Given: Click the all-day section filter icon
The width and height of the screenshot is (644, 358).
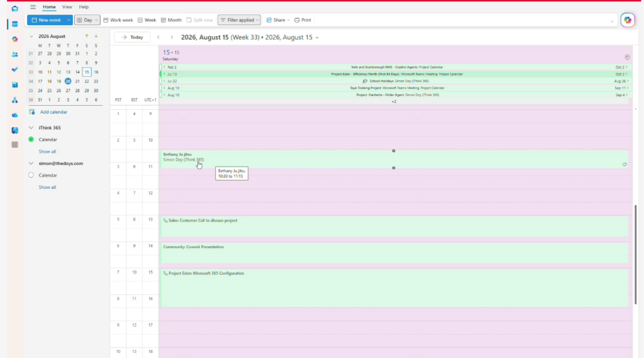Looking at the screenshot, I should pos(627,57).
